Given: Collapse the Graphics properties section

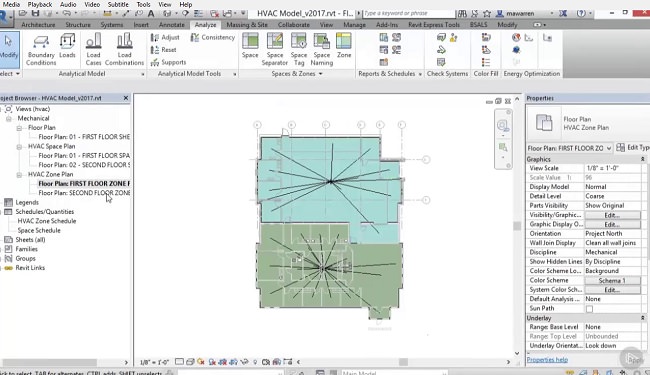Looking at the screenshot, I should click(x=643, y=159).
